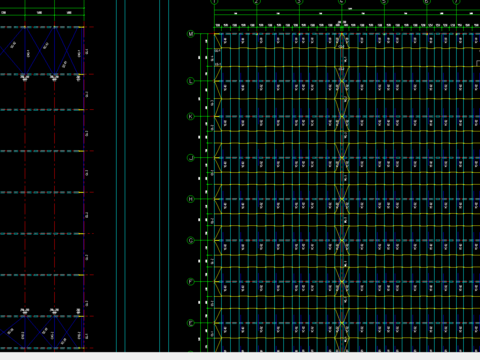The width and height of the screenshot is (480, 360).
Task: Select the grid axis bubble labeled L
Action: tap(191, 81)
